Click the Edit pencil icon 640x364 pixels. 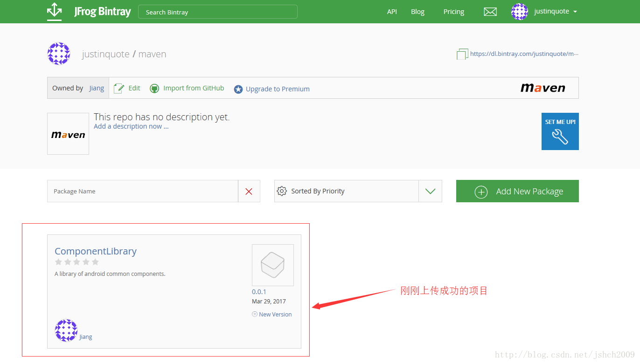tap(119, 88)
